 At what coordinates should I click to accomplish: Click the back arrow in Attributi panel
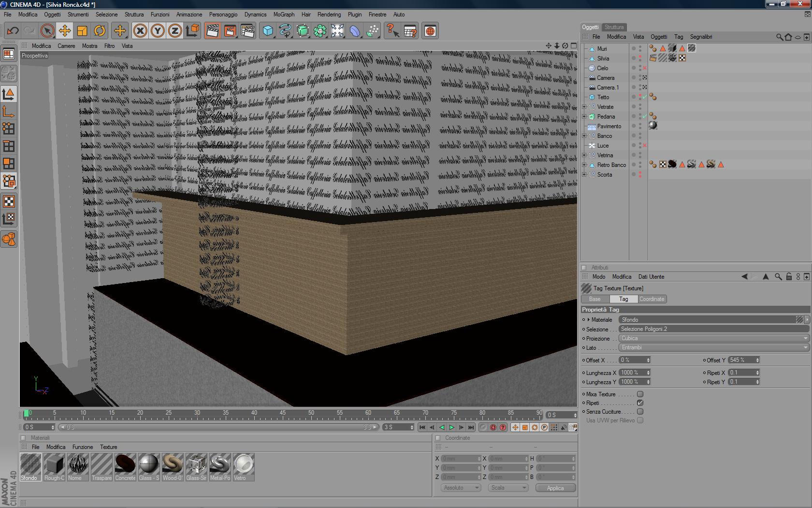(x=745, y=277)
